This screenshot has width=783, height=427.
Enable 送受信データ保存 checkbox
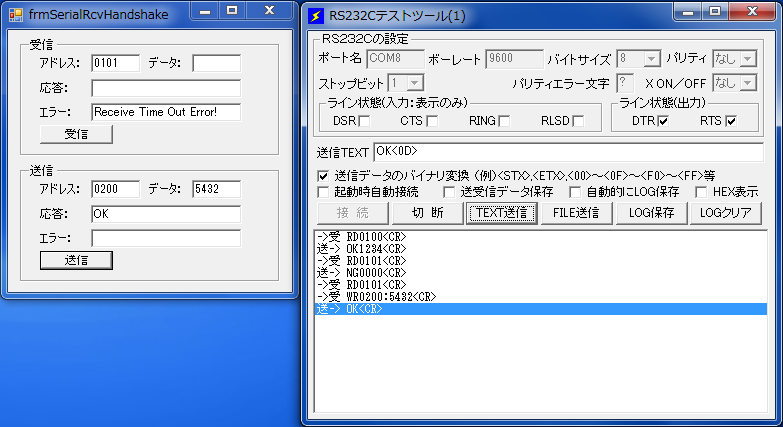tap(449, 192)
